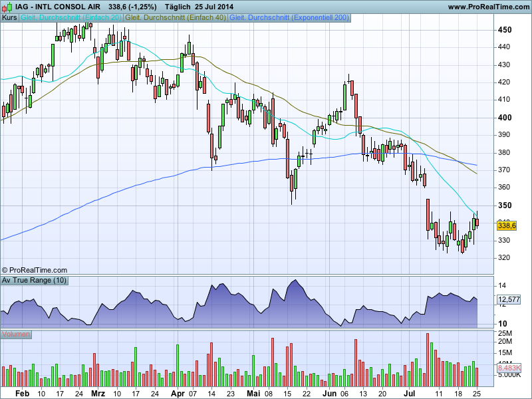This screenshot has width=532, height=399.
Task: Click the Täglich timeframe text
Action: (178, 7)
